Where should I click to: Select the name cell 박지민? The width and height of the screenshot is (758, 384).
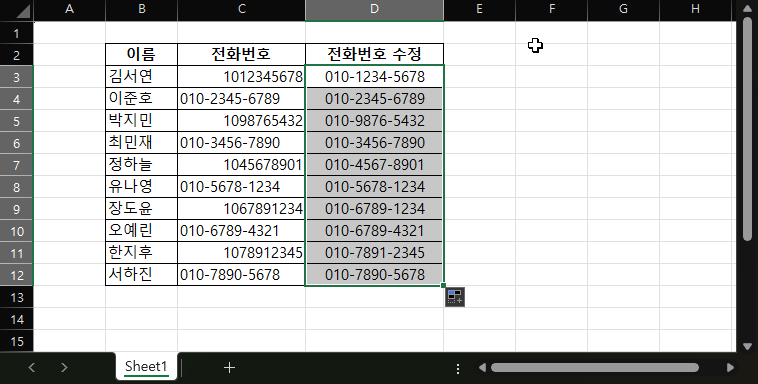pyautogui.click(x=142, y=120)
